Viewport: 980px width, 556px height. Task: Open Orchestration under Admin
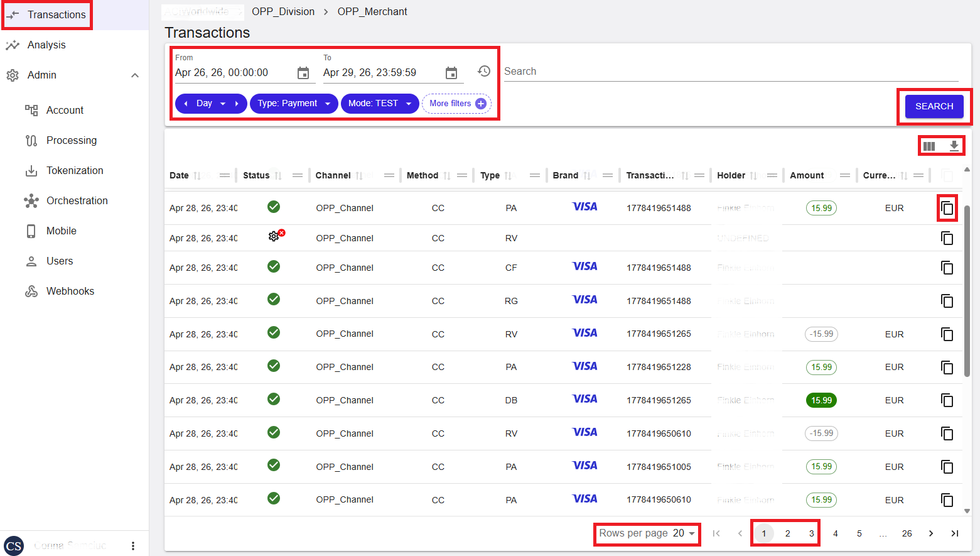(77, 200)
